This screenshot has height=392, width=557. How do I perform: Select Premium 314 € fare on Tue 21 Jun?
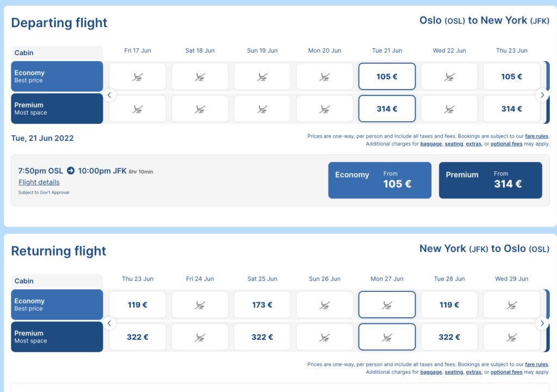tap(387, 109)
